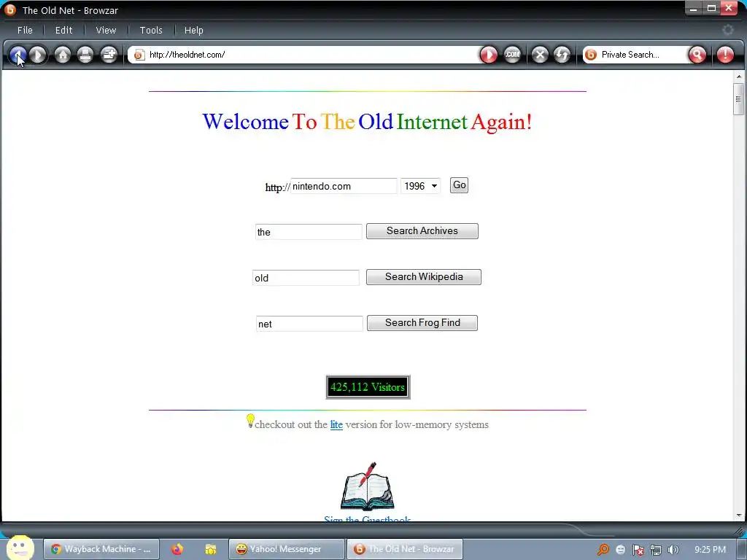Click the Frog Find field containing 'net'
The width and height of the screenshot is (747, 560).
pos(309,324)
